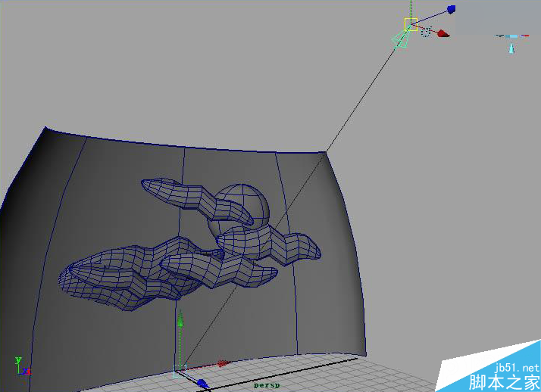
Task: Click the red X-axis arrow of the lower manipulator
Action: 224,363
